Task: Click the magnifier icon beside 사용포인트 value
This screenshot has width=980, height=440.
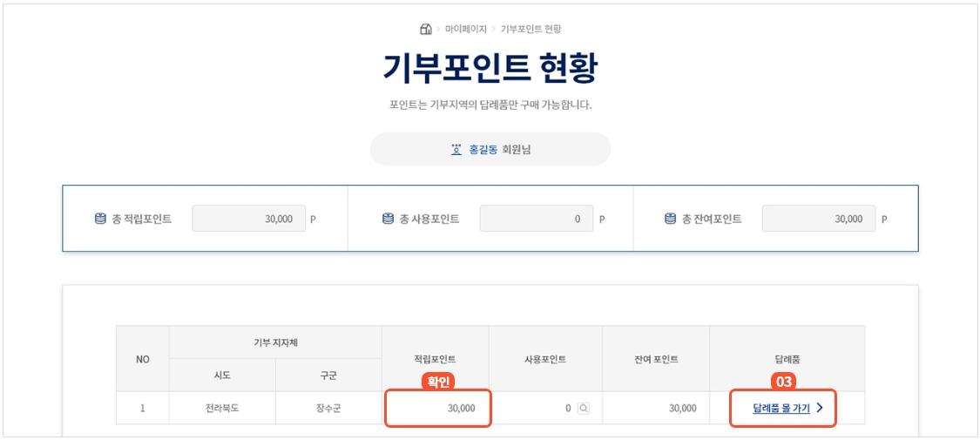Action: 583,408
